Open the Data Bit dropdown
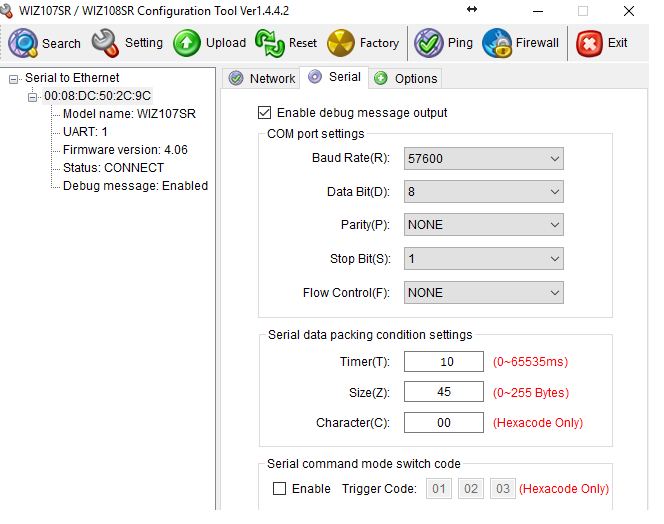 click(484, 191)
